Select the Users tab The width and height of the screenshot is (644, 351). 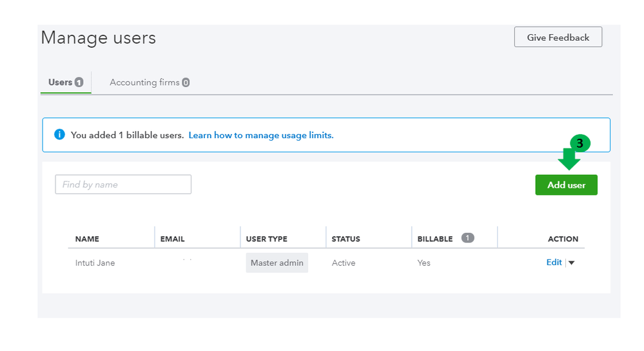tap(61, 83)
